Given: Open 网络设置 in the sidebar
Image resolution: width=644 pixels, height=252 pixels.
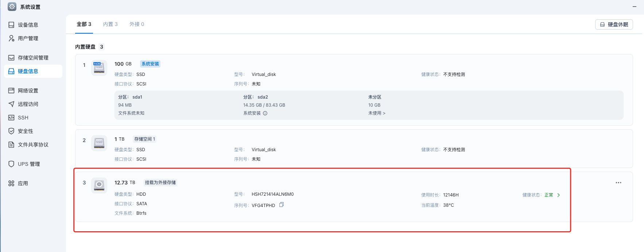Looking at the screenshot, I should tap(28, 91).
